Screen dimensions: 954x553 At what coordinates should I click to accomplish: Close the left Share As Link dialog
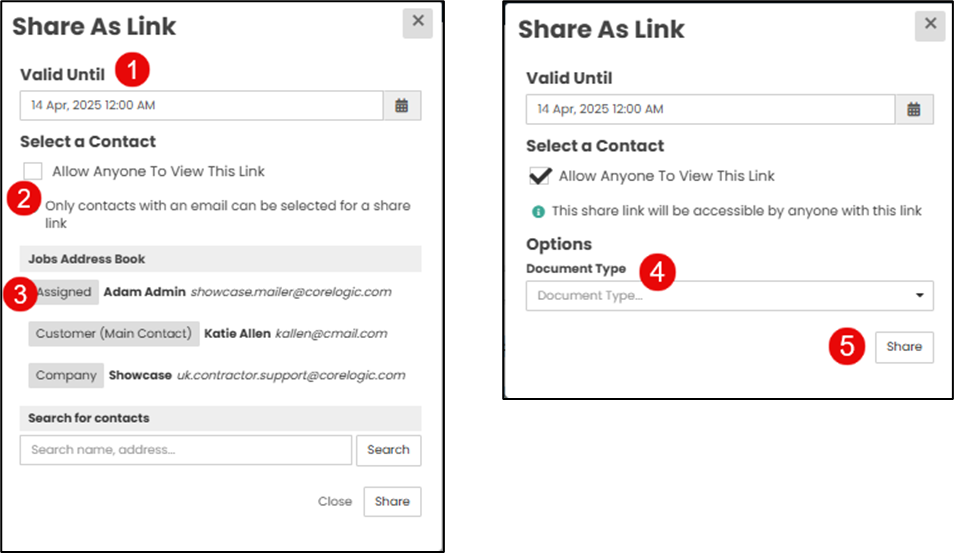418,22
